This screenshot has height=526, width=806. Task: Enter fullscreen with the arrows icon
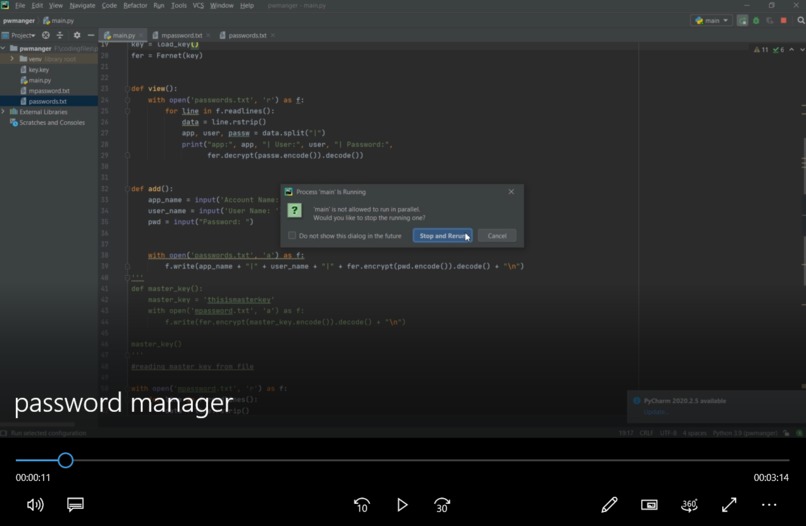pyautogui.click(x=729, y=505)
